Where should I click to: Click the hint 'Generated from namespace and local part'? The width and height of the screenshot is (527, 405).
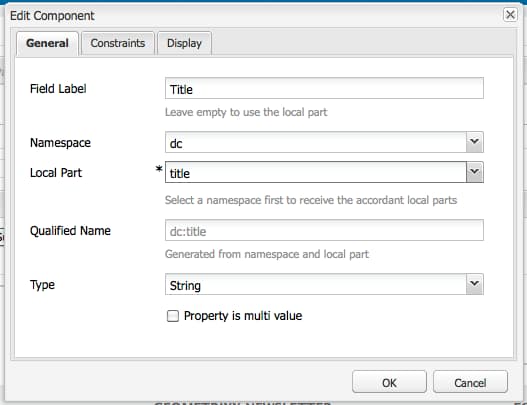pos(267,254)
